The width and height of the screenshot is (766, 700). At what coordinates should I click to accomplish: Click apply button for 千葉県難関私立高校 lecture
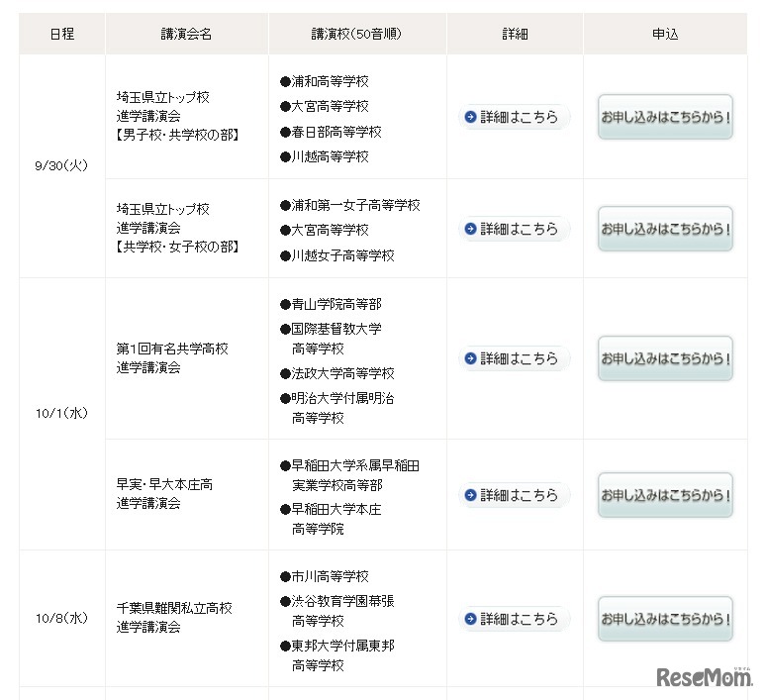pyautogui.click(x=665, y=619)
